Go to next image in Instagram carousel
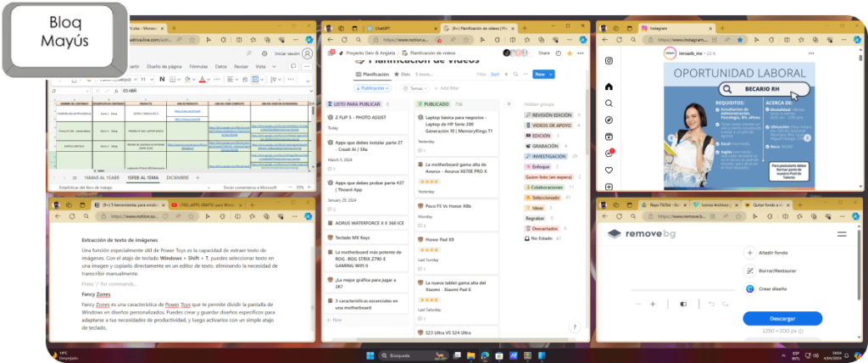Image resolution: width=868 pixels, height=363 pixels. coord(805,138)
